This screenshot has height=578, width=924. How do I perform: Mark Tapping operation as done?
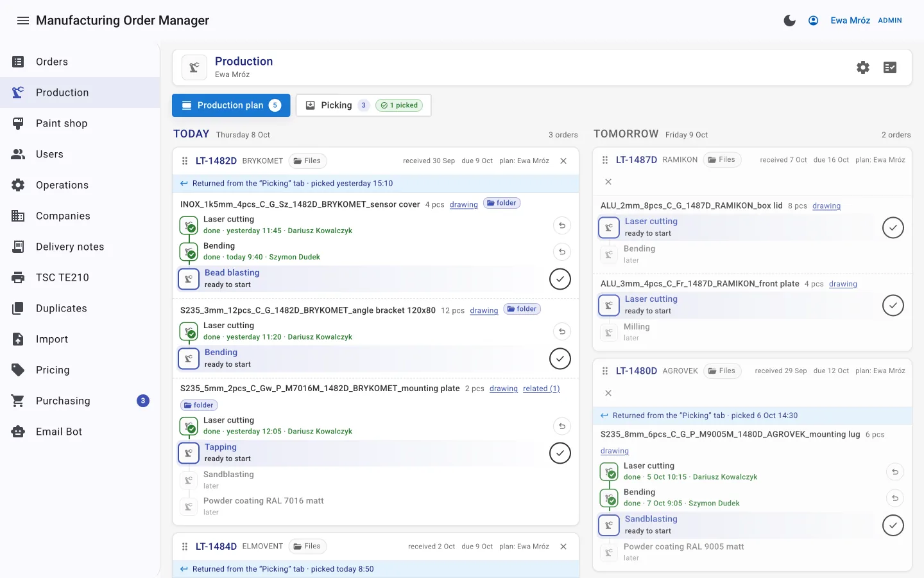click(x=560, y=453)
